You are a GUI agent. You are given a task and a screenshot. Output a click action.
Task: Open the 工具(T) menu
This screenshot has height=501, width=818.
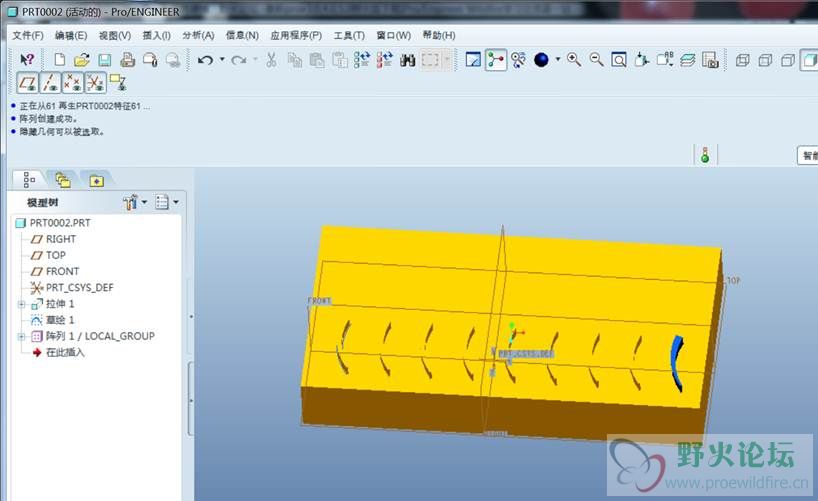click(349, 35)
